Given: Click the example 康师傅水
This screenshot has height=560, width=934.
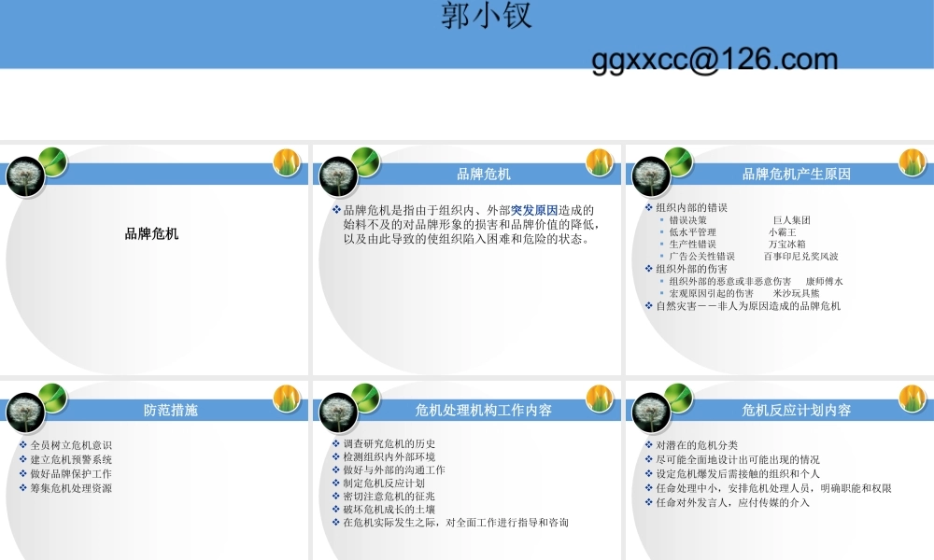Looking at the screenshot, I should [x=824, y=282].
